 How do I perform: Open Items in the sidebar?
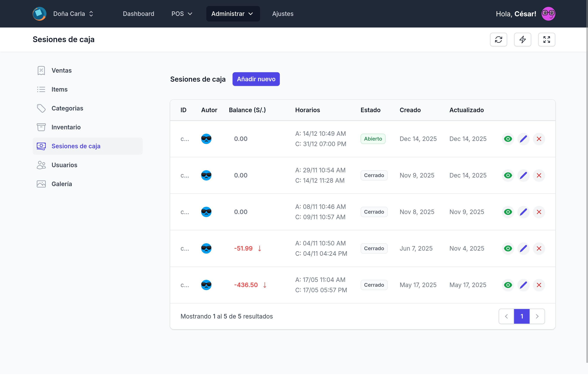pos(87,89)
